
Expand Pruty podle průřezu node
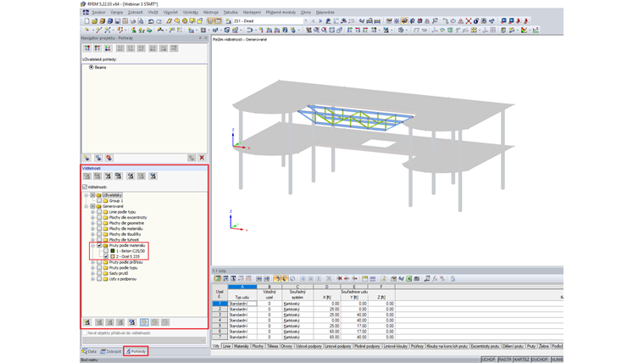pos(93,262)
